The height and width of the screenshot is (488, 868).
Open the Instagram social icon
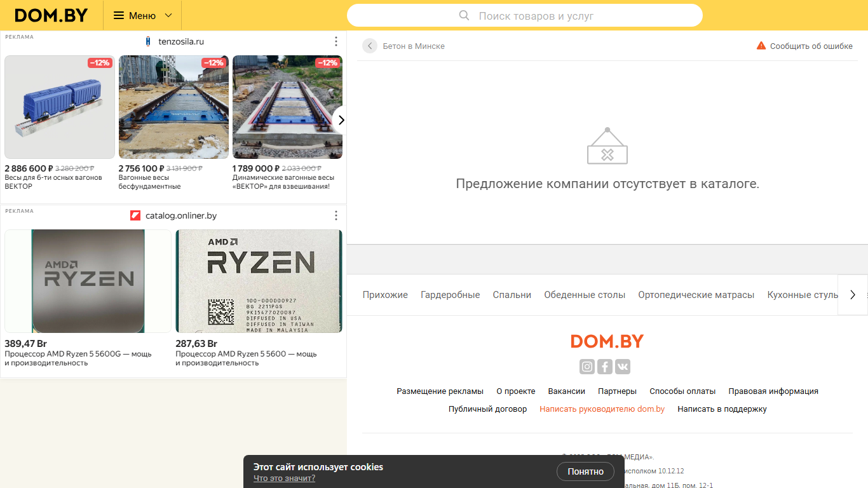pyautogui.click(x=587, y=367)
